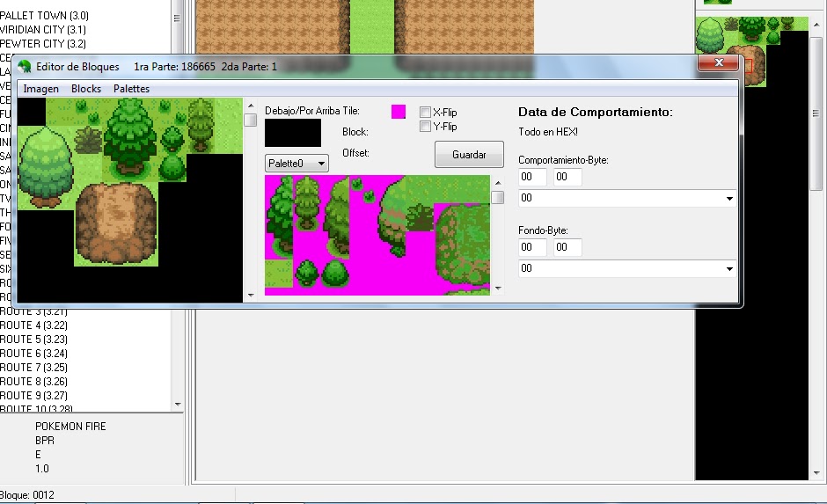827x504 pixels.
Task: Click block list scroll down arrow
Action: [251, 296]
